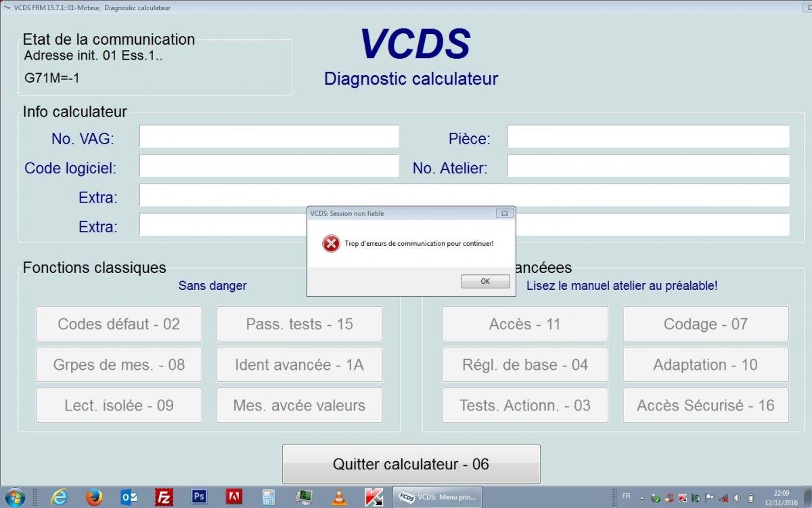The image size is (812, 508).
Task: Open Calculator from the taskbar
Action: 269,497
